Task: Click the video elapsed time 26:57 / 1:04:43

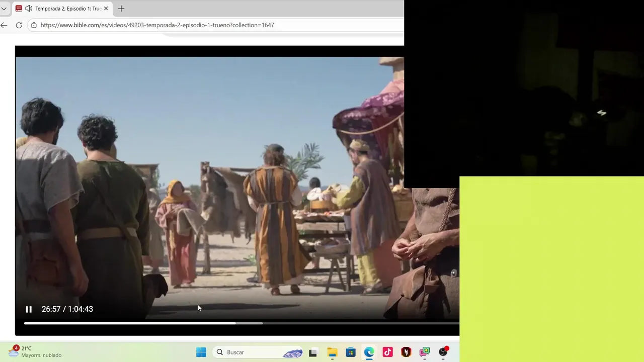Action: click(67, 309)
